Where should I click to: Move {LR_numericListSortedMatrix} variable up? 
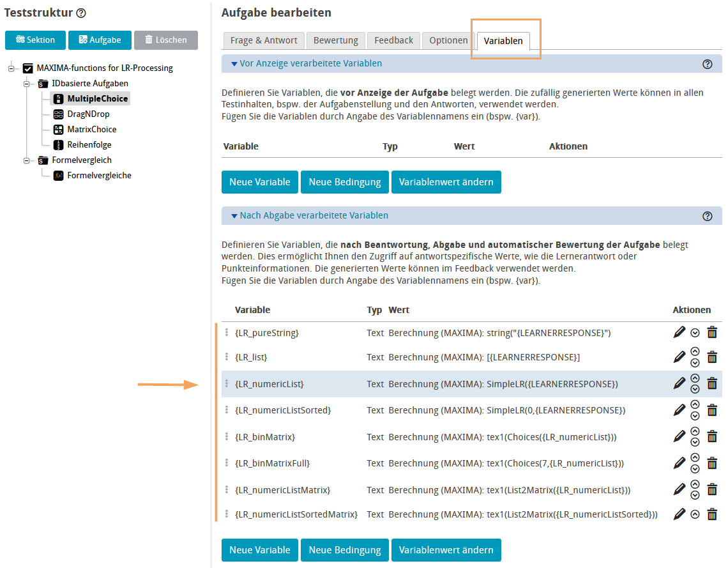(x=695, y=514)
